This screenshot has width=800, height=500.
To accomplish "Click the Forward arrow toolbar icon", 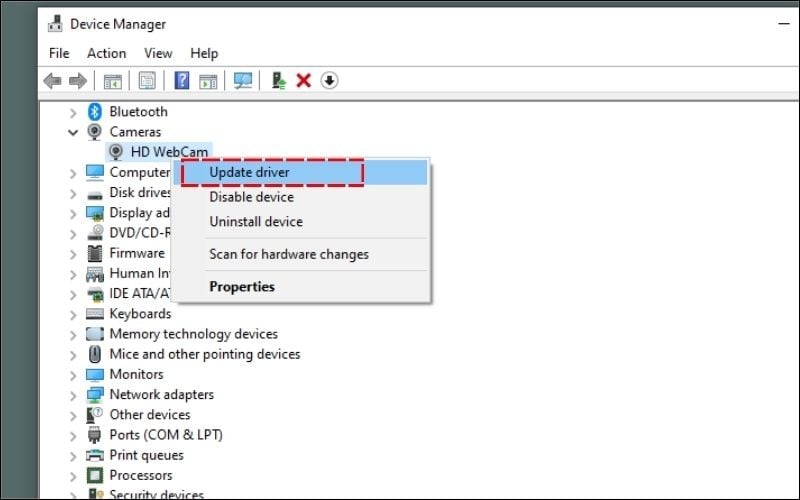I will coord(78,81).
